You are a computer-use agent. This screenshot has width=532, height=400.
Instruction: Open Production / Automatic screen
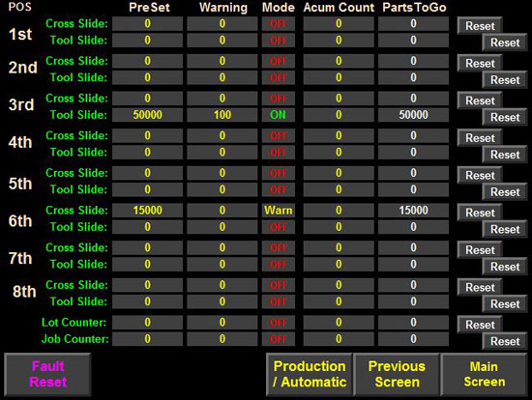310,375
